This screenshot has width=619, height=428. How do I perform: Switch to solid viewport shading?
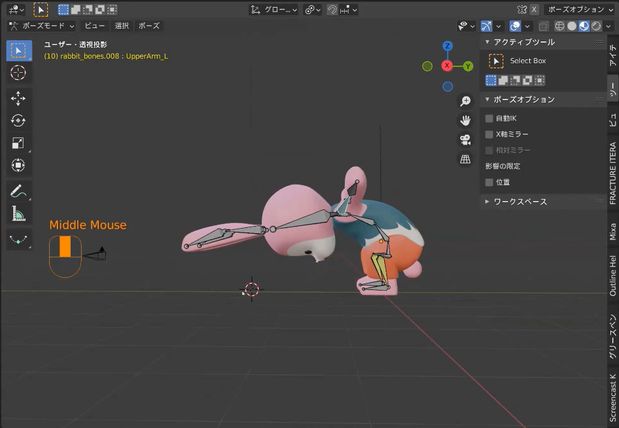coord(572,26)
